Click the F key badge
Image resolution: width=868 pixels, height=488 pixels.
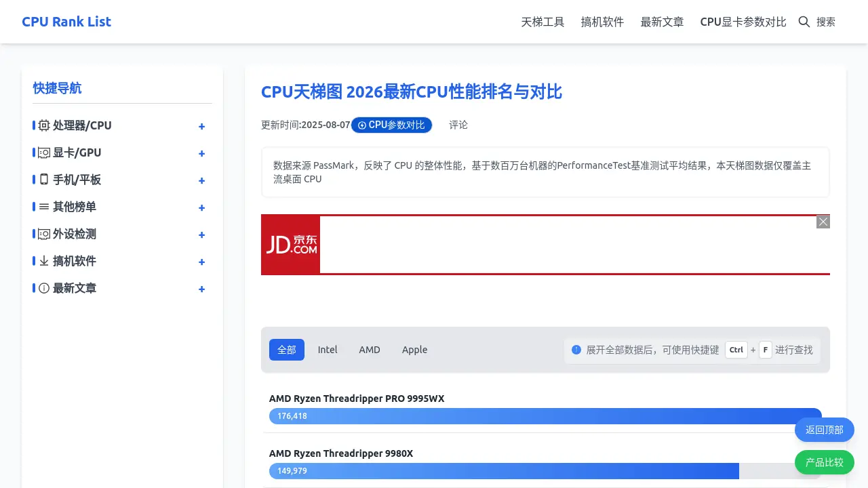click(766, 350)
